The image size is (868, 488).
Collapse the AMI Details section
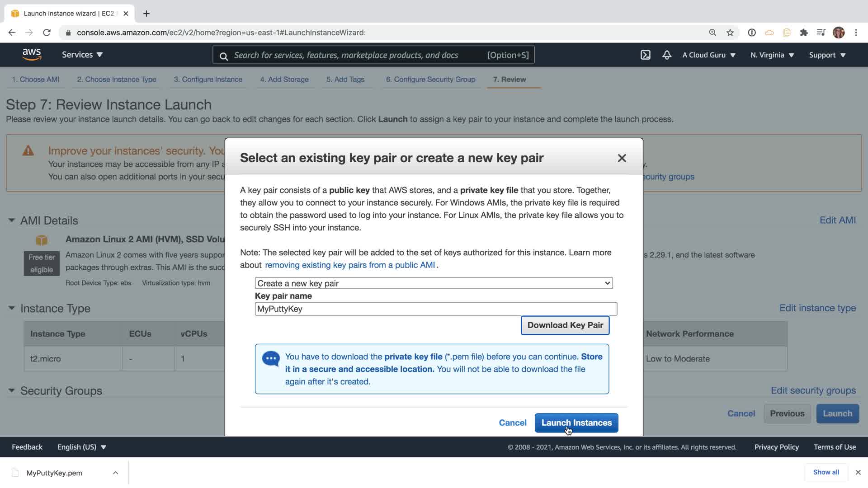pyautogui.click(x=11, y=221)
